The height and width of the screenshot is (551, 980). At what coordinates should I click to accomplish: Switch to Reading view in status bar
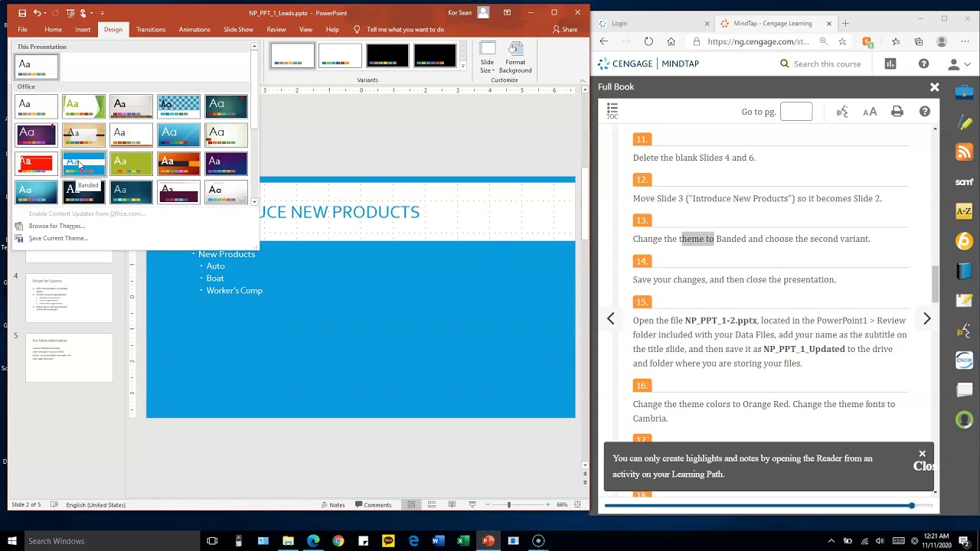pos(452,504)
